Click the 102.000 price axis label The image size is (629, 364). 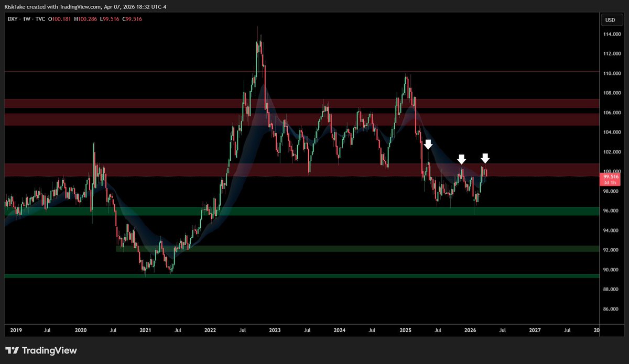(x=612, y=152)
